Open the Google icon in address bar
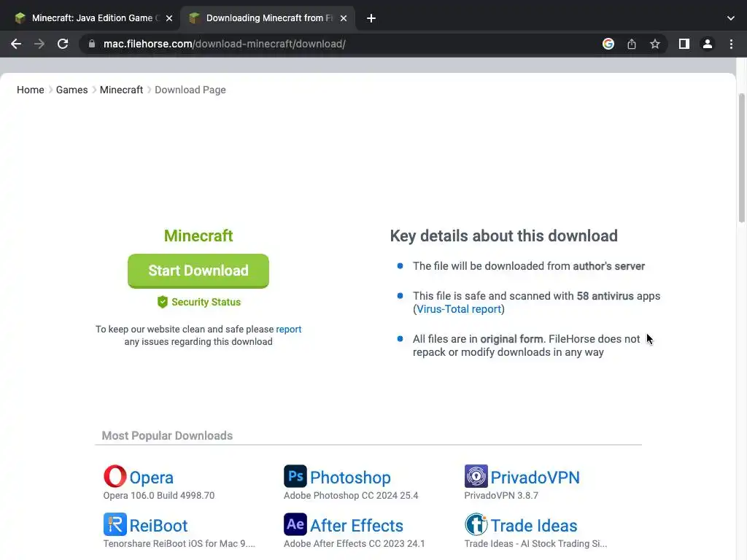Image resolution: width=747 pixels, height=560 pixels. coord(608,44)
